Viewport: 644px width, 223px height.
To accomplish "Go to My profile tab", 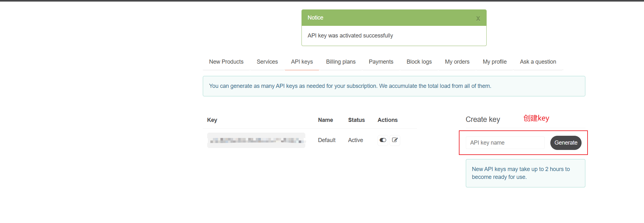I will point(495,62).
